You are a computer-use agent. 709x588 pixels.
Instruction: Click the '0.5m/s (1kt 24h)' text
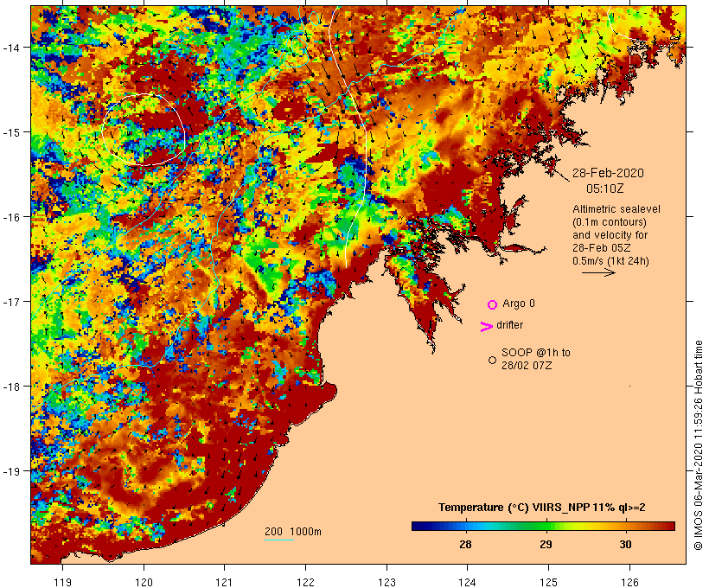(610, 261)
